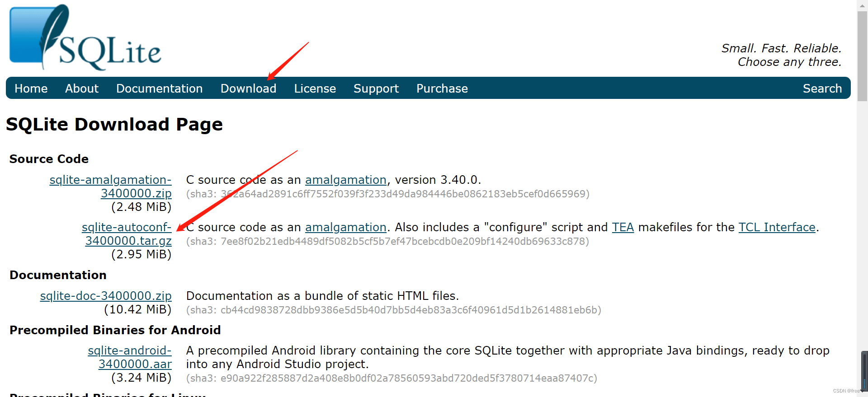Click the (2.48 MiB) size text

click(141, 207)
